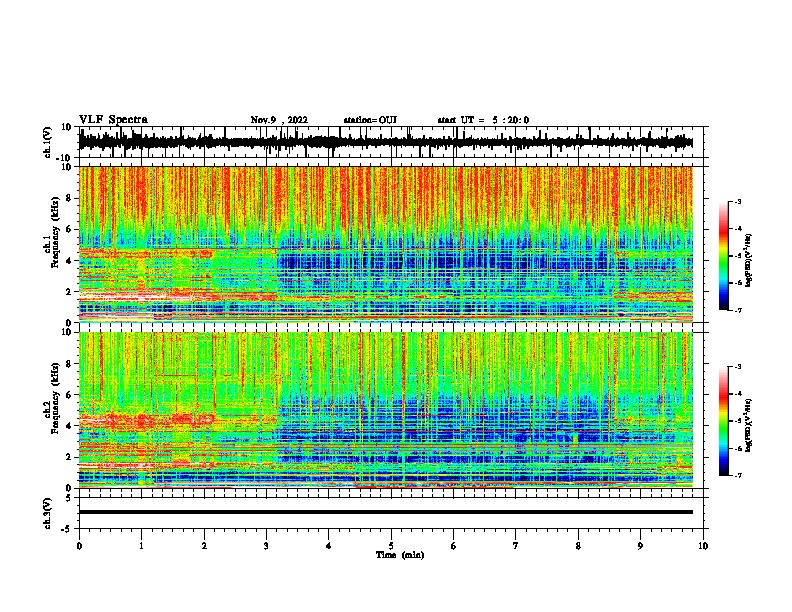Click time axis tick label "5"
Image resolution: width=792 pixels, height=612 pixels.
391,546
